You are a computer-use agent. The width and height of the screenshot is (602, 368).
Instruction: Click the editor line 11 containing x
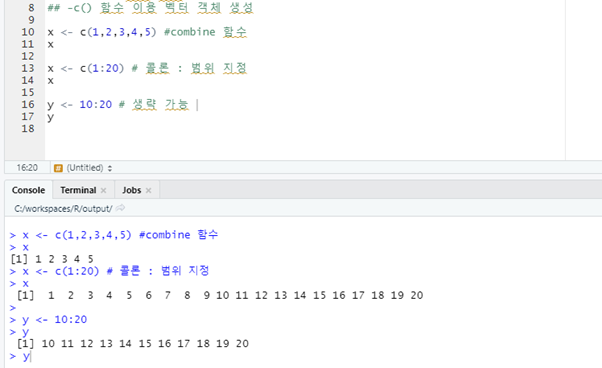51,45
